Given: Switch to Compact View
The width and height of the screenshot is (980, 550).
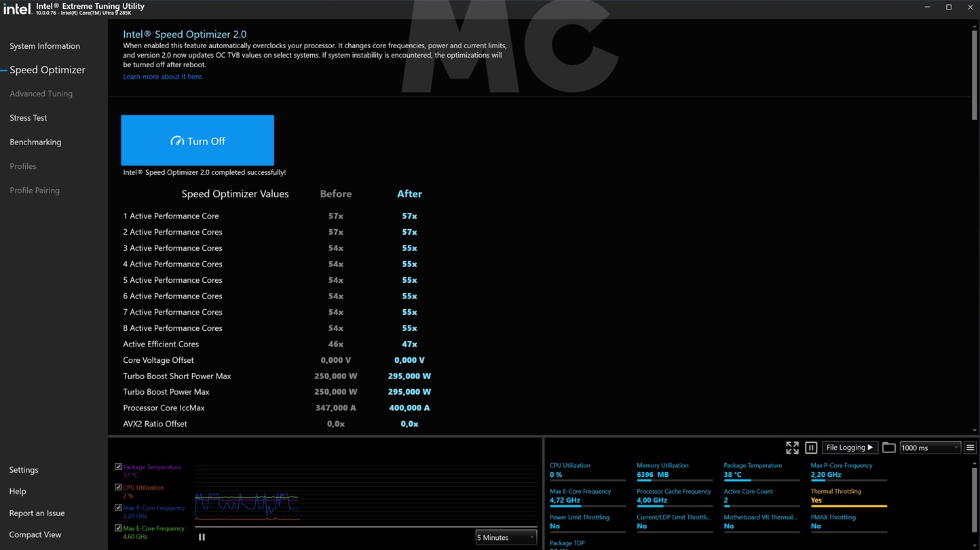Looking at the screenshot, I should coord(35,535).
